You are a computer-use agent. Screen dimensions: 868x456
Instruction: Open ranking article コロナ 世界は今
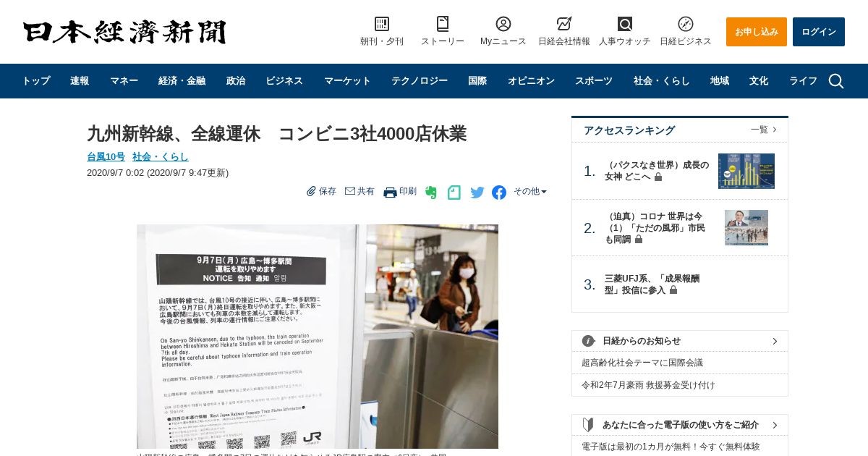coord(655,227)
